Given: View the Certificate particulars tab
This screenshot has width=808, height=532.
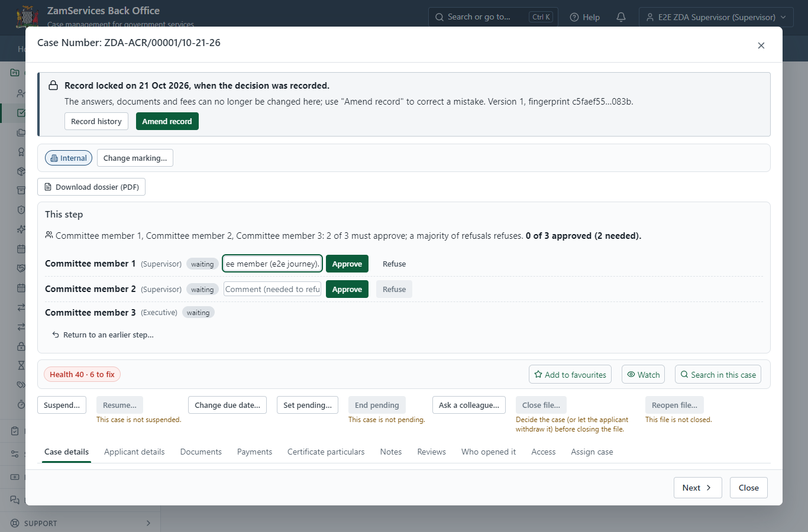Looking at the screenshot, I should click(x=326, y=452).
